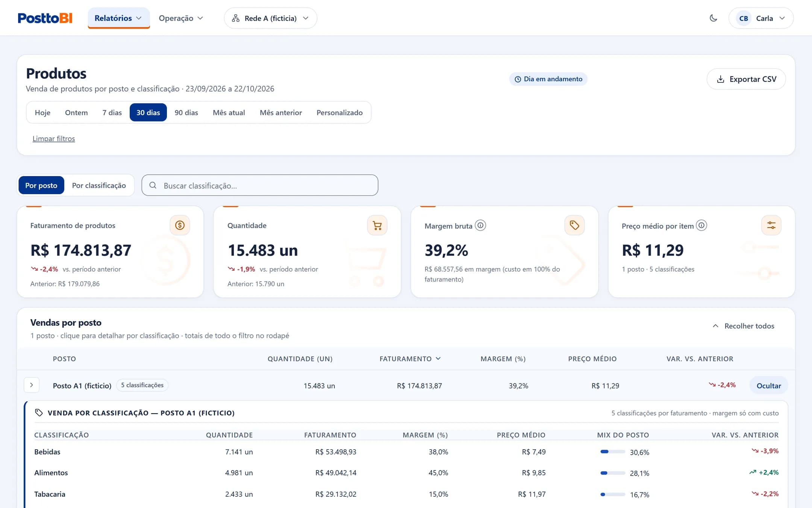Select the Ontem period tab

[x=76, y=113]
